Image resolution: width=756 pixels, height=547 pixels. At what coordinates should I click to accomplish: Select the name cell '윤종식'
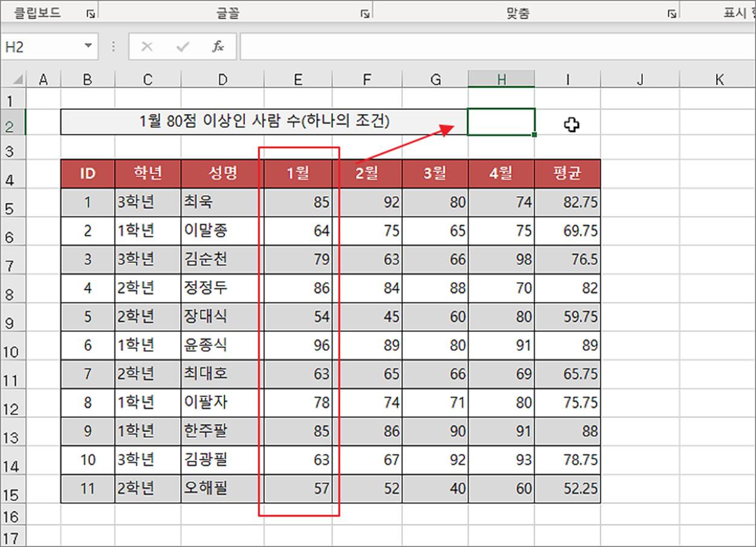click(223, 346)
